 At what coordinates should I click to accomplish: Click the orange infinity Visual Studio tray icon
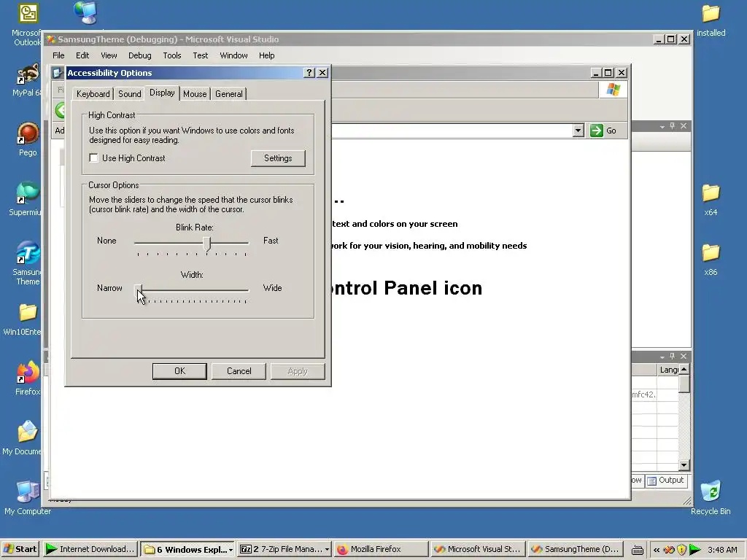[x=670, y=550]
